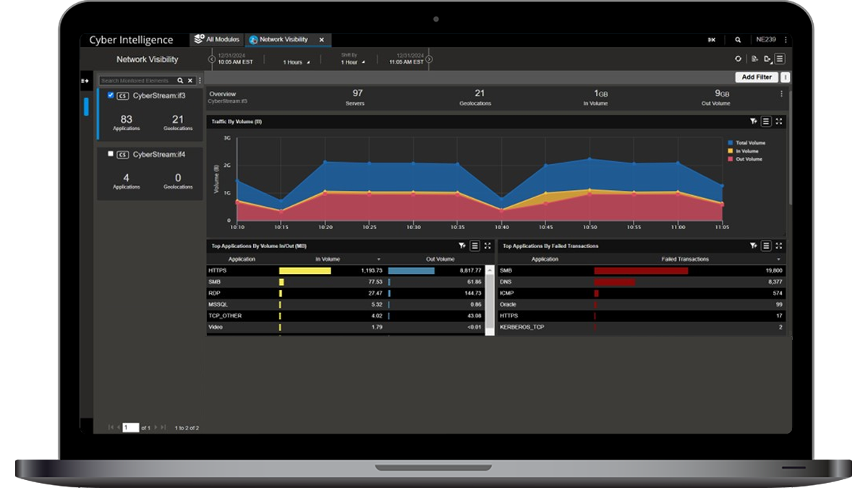
Task: Click the search magnifier icon in top bar
Action: coord(738,40)
